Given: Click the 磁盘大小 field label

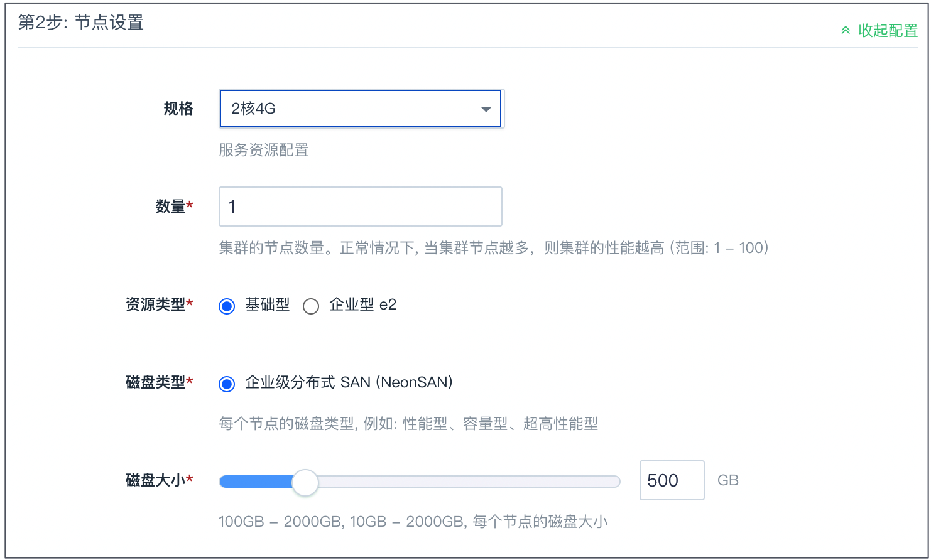Looking at the screenshot, I should pyautogui.click(x=159, y=480).
